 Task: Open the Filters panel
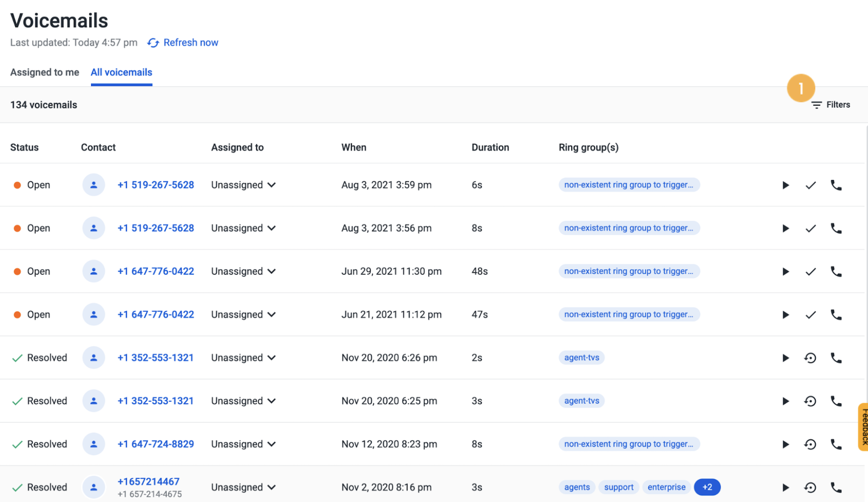[x=831, y=105]
